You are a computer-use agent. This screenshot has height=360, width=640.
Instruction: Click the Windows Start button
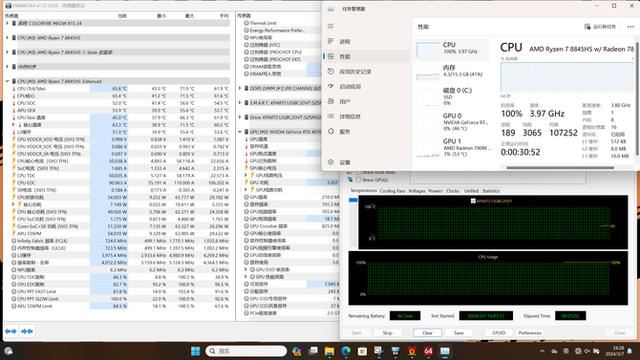pos(196,351)
